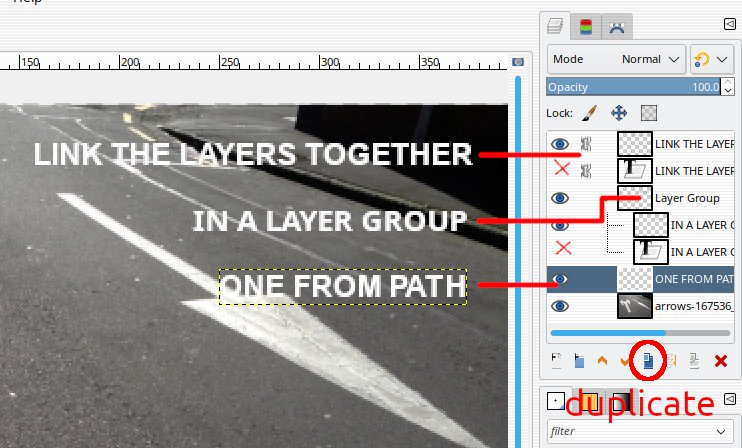Image resolution: width=742 pixels, height=448 pixels.
Task: Show the hidden IN A LAYER text layer
Action: pos(563,248)
